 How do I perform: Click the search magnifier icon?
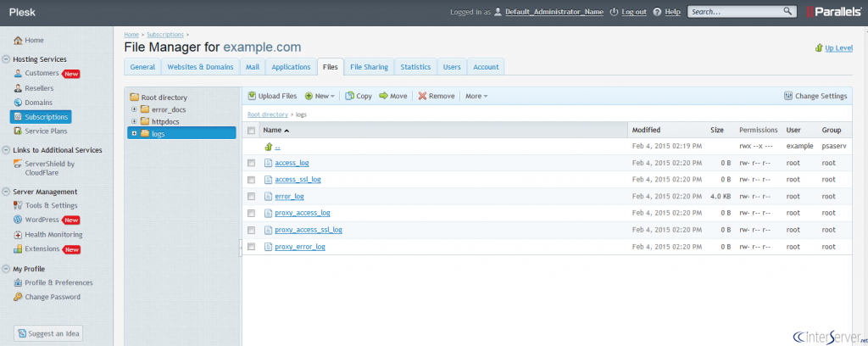(787, 11)
